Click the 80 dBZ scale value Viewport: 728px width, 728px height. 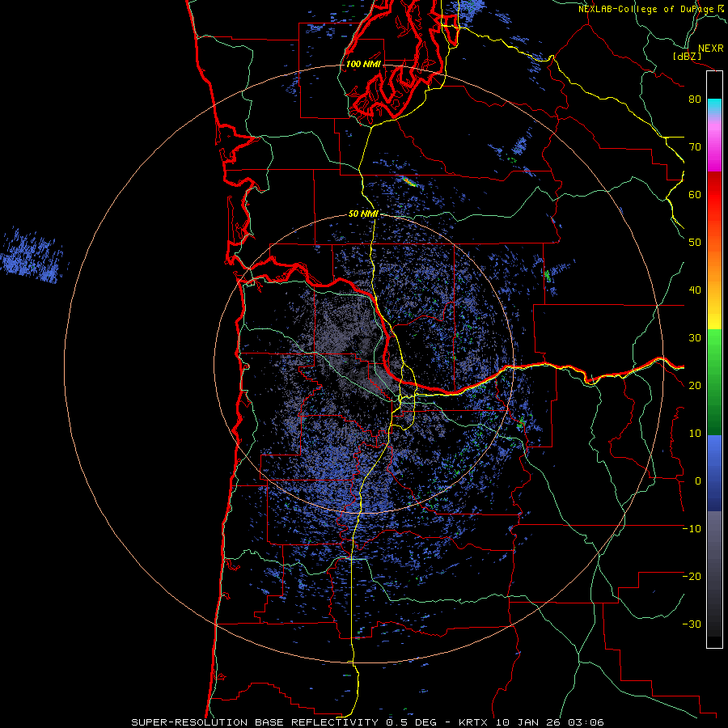[695, 99]
